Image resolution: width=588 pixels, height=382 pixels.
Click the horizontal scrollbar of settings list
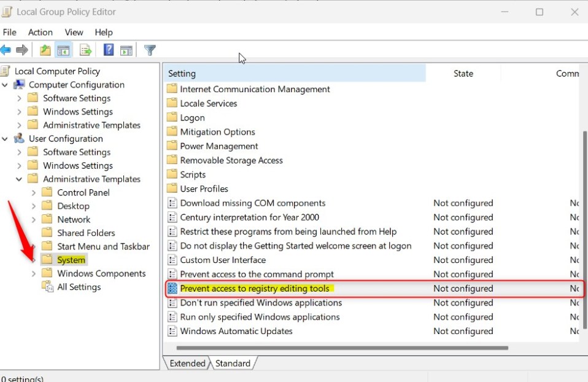pyautogui.click(x=344, y=348)
